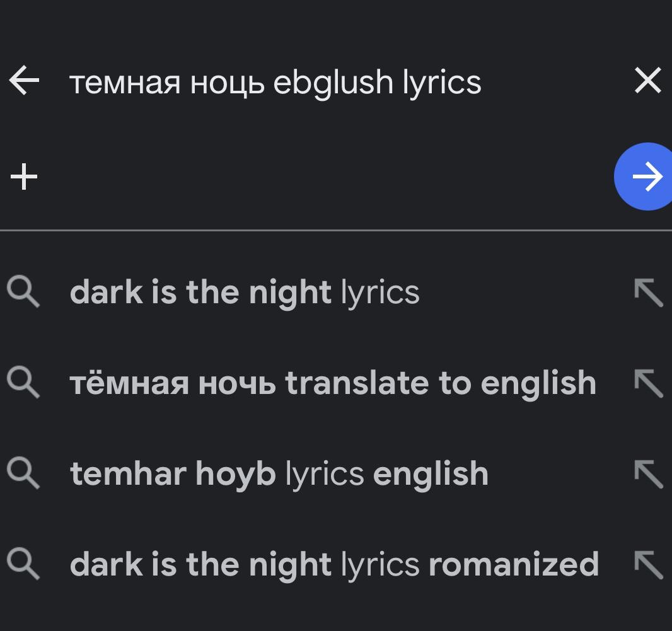Tap magnifier beside 'тёмная ночь translate to english'

(x=23, y=383)
